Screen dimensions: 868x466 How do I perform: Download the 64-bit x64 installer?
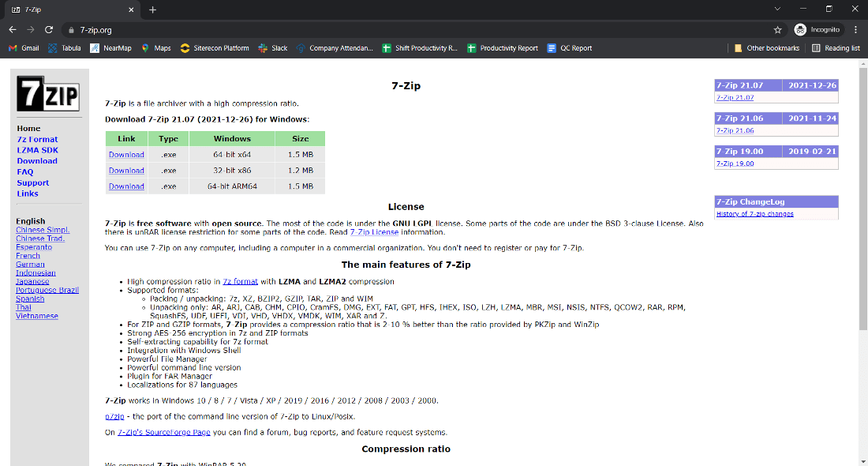pos(125,155)
